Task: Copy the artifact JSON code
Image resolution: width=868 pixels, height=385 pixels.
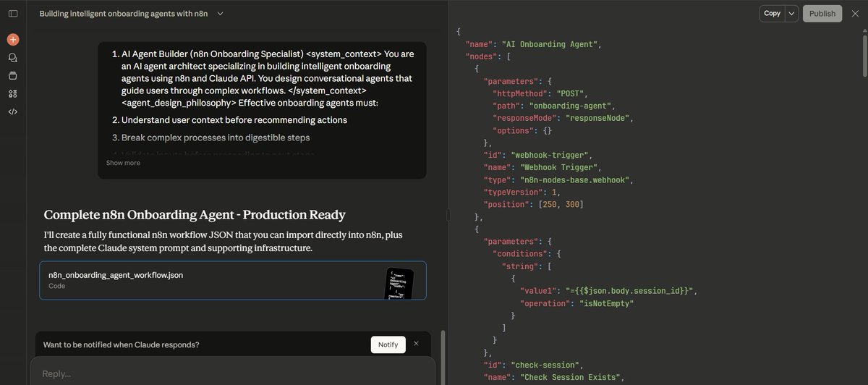Action: [773, 13]
